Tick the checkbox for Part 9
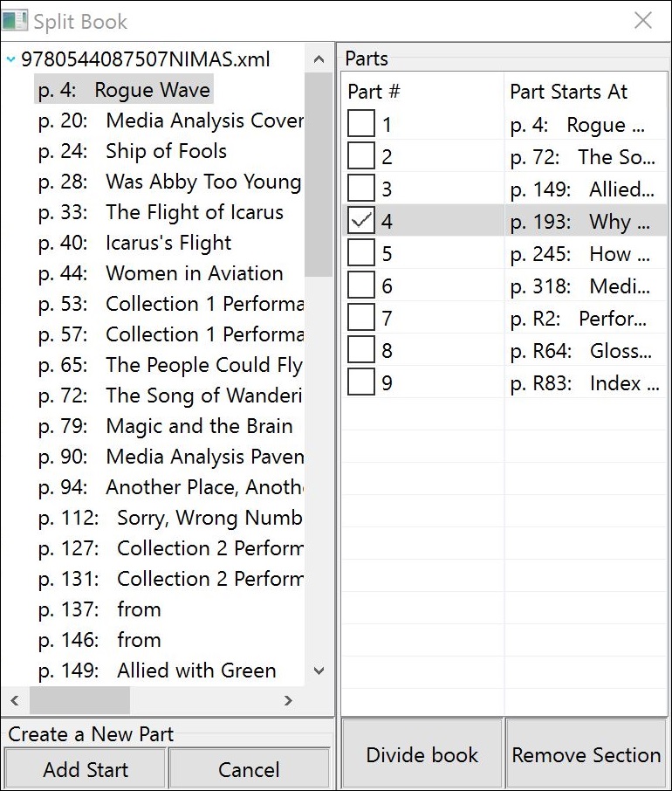This screenshot has width=672, height=791. [360, 383]
